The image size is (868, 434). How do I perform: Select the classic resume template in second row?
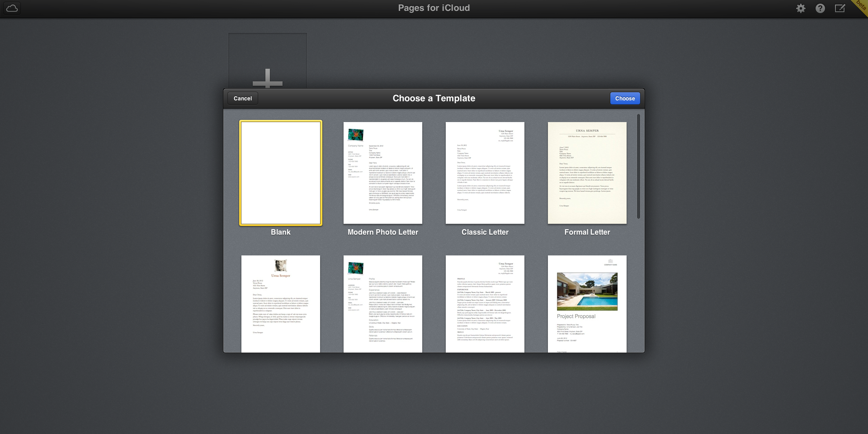[485, 304]
